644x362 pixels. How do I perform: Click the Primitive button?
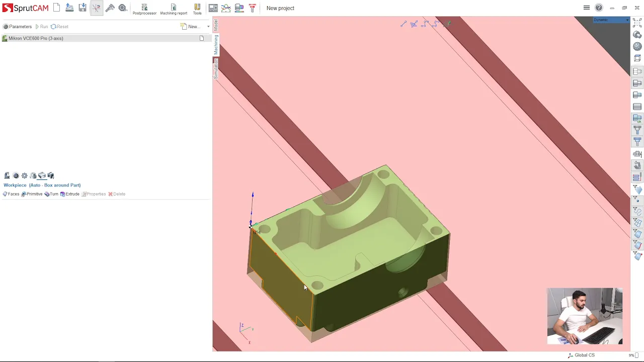[x=32, y=194]
